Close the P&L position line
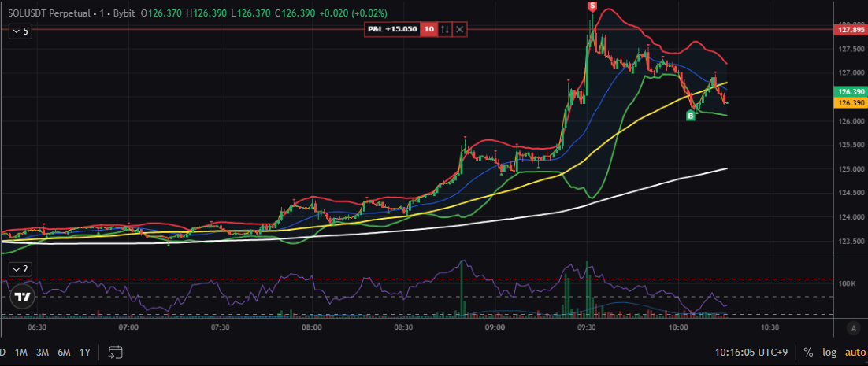Screen dimensions: 868x366 461,29
